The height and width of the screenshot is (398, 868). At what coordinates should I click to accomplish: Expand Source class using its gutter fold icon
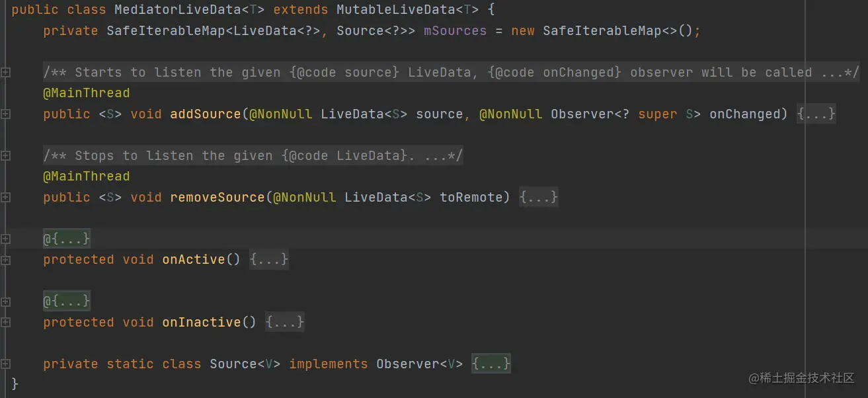click(x=5, y=364)
